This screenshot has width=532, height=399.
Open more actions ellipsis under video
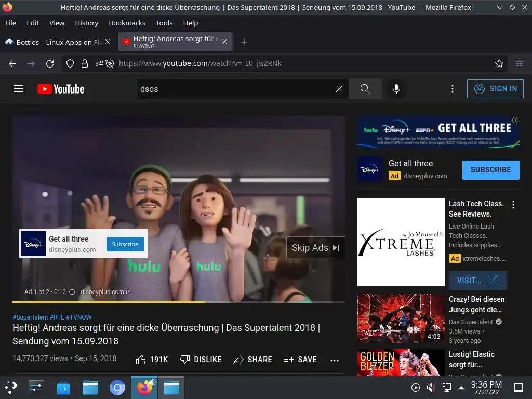pyautogui.click(x=335, y=360)
